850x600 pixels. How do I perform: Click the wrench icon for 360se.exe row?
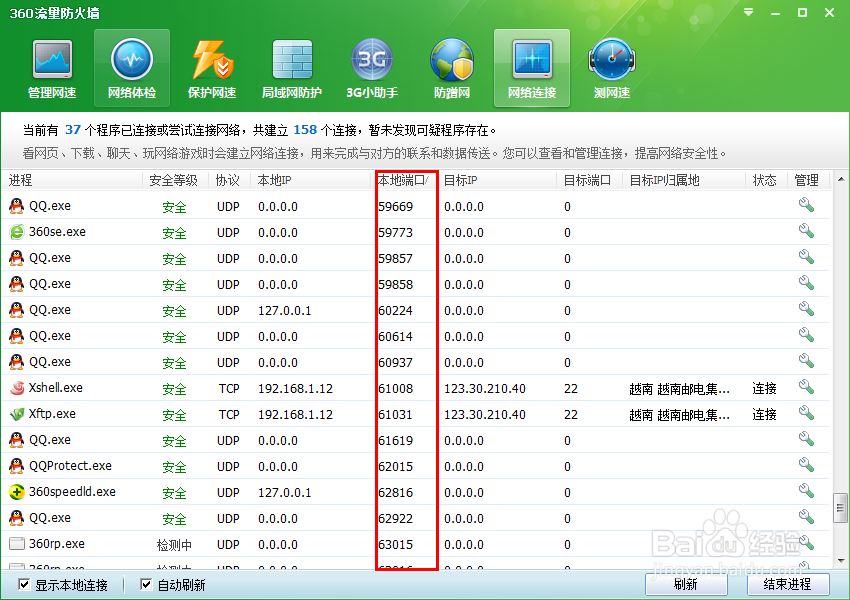806,231
